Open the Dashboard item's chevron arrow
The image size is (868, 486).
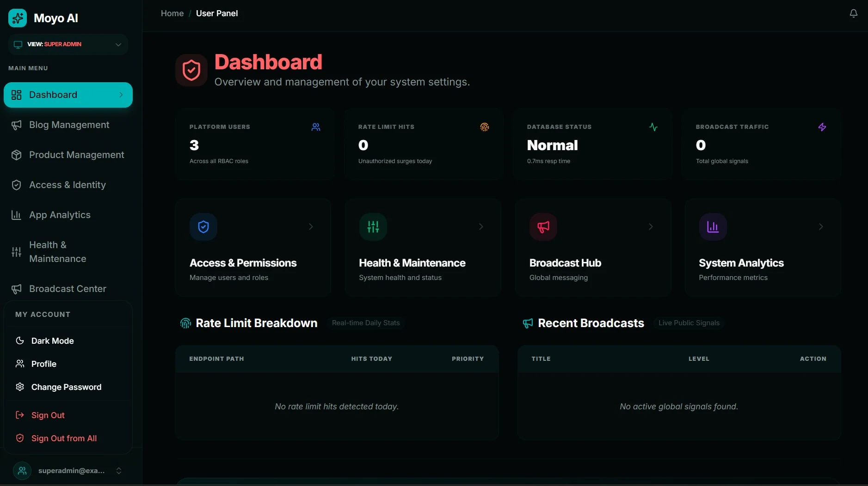121,95
